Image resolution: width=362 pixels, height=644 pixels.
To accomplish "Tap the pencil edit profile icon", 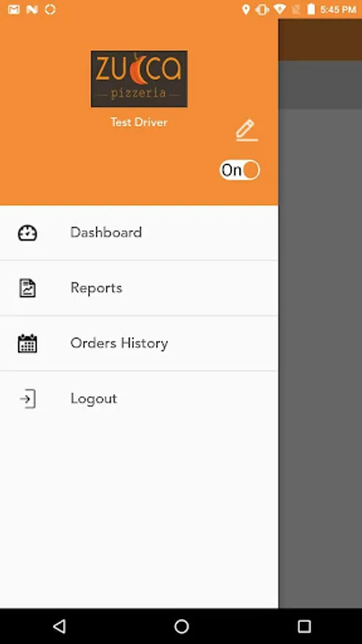I will pos(247,130).
